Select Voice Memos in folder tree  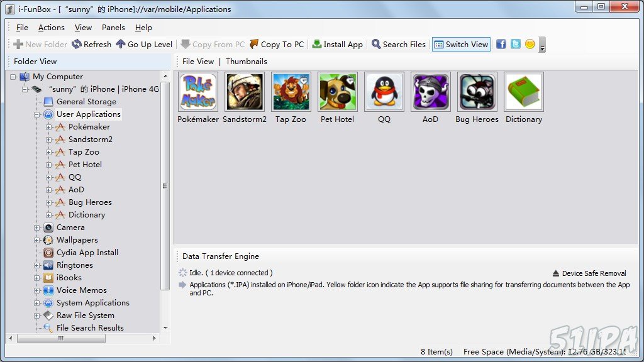(82, 290)
